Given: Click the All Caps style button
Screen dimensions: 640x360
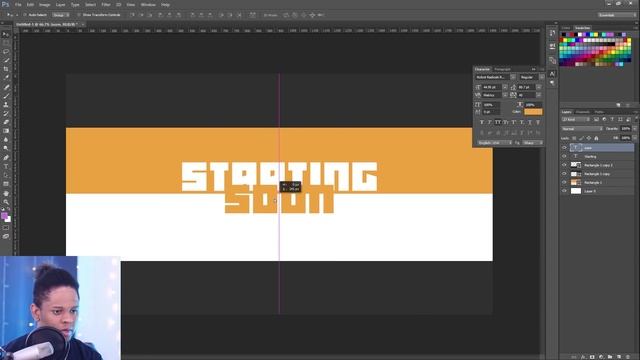Looking at the screenshot, I should point(498,122).
